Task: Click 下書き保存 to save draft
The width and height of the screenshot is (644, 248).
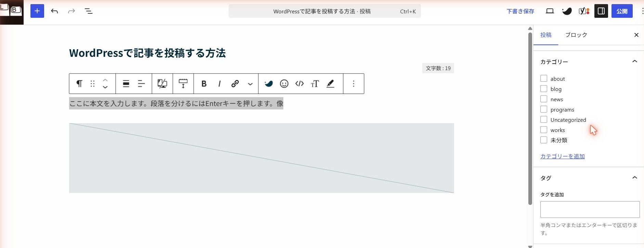Action: (520, 11)
